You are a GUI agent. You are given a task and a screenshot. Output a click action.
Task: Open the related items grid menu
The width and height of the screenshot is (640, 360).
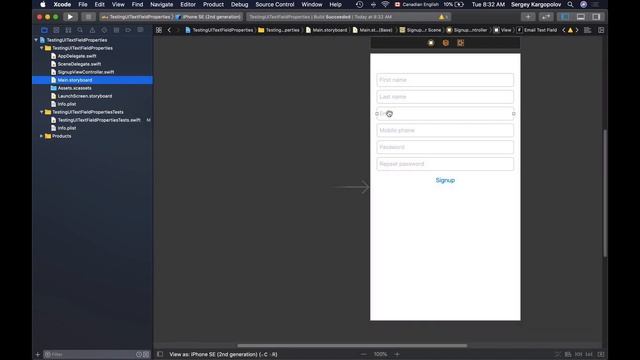tap(159, 30)
